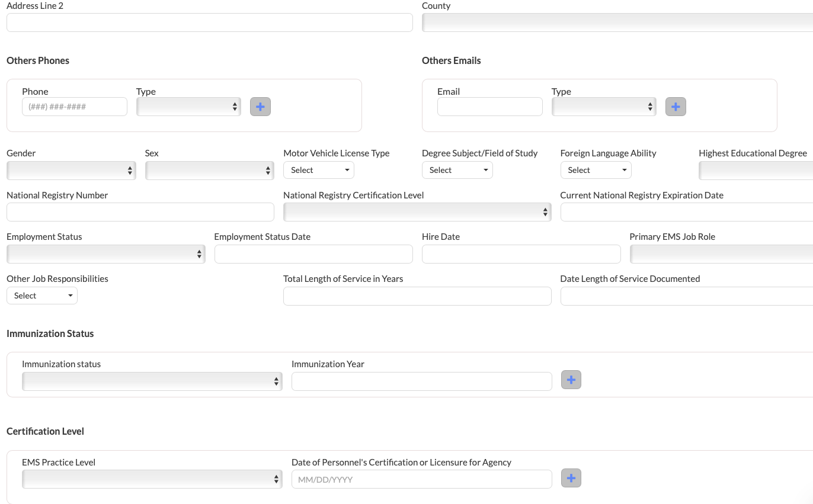Open Degree Subject/Field of Study select

pos(457,170)
